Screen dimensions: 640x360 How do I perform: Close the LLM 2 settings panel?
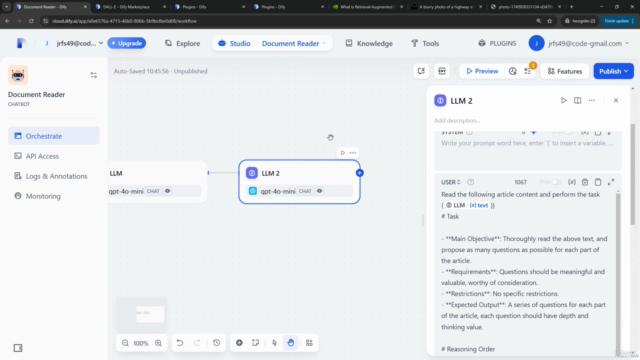(616, 100)
